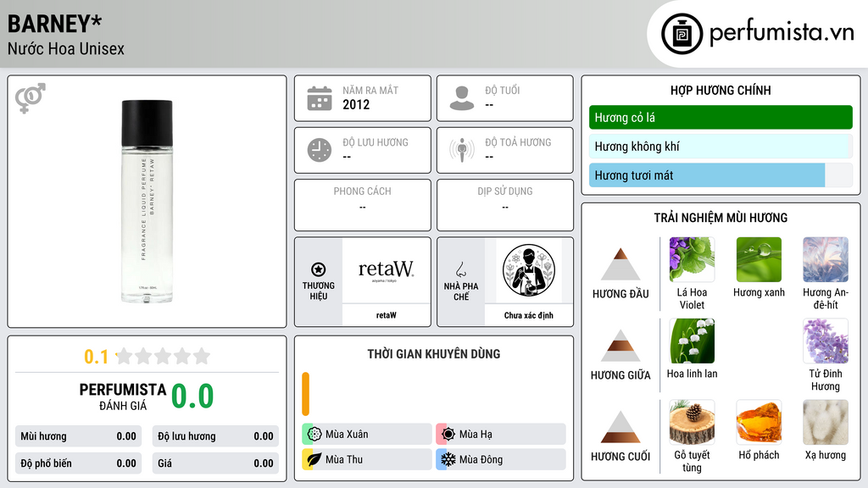868x488 pixels.
Task: Open the Hương An-đê-hít note image
Action: (826, 259)
